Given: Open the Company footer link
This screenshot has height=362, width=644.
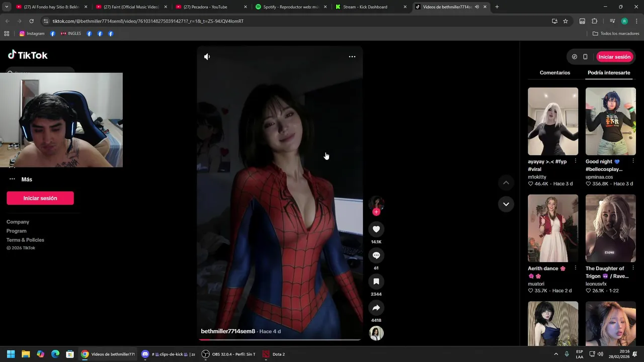Looking at the screenshot, I should (x=18, y=222).
